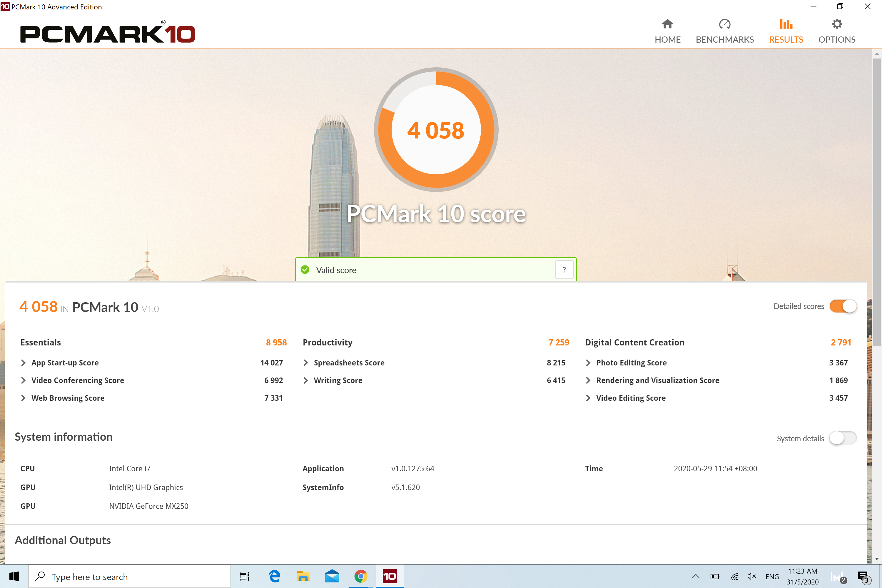Click the PCMark 10 title bar app icon

tap(5, 6)
